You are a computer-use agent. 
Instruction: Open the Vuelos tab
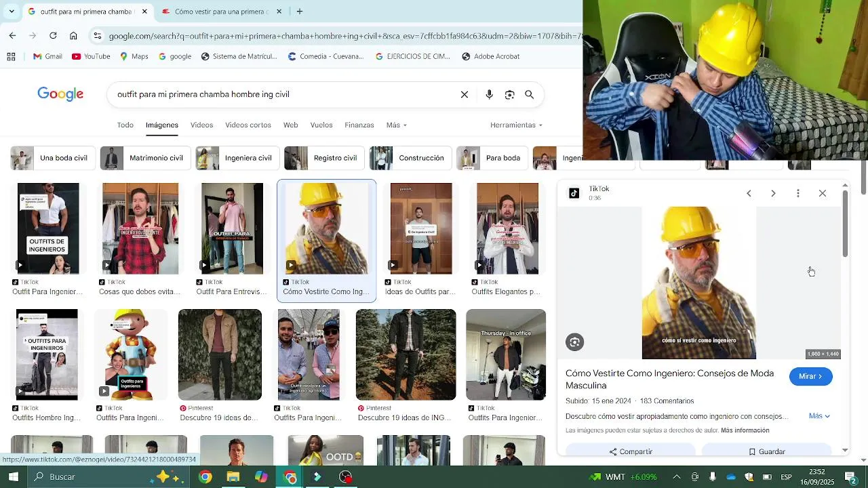click(x=321, y=125)
